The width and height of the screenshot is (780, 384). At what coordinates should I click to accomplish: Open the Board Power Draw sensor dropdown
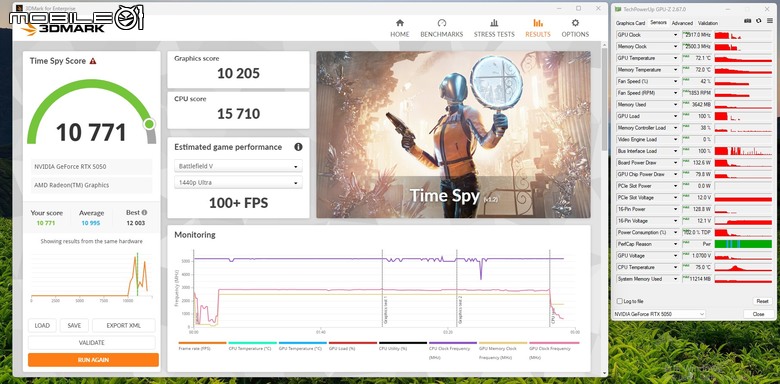(676, 163)
